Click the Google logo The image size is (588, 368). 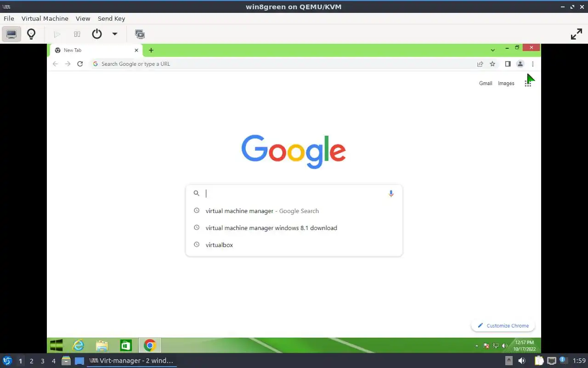click(x=294, y=151)
